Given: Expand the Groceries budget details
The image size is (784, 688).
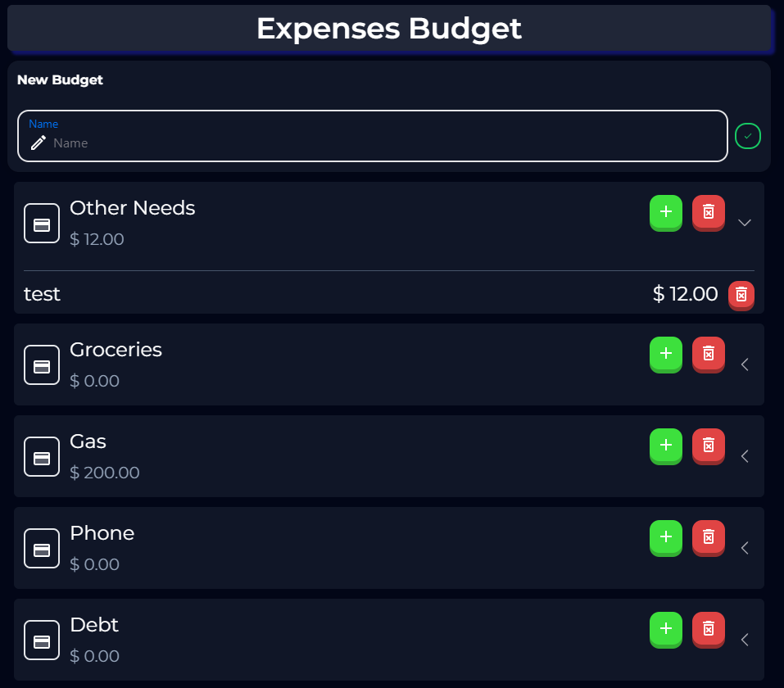Looking at the screenshot, I should [745, 364].
